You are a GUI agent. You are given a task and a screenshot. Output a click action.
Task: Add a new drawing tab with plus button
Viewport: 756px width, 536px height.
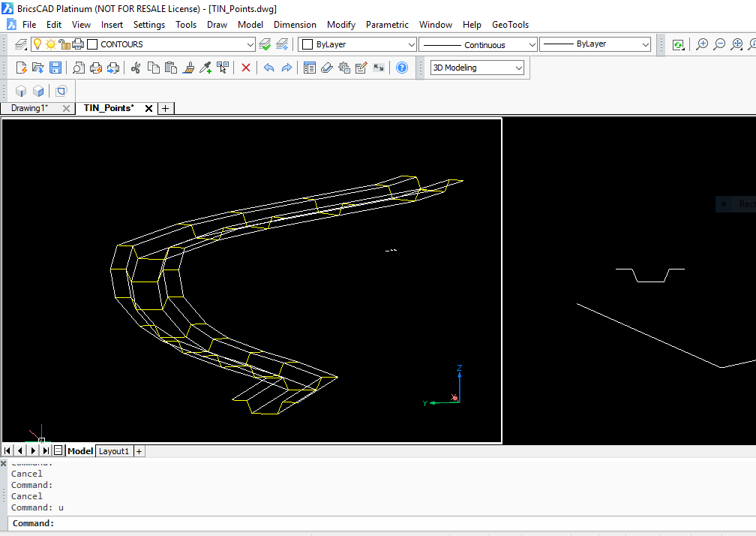[x=166, y=108]
